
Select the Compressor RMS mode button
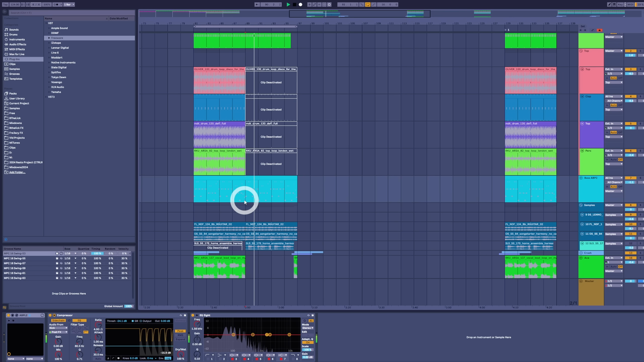180,335
